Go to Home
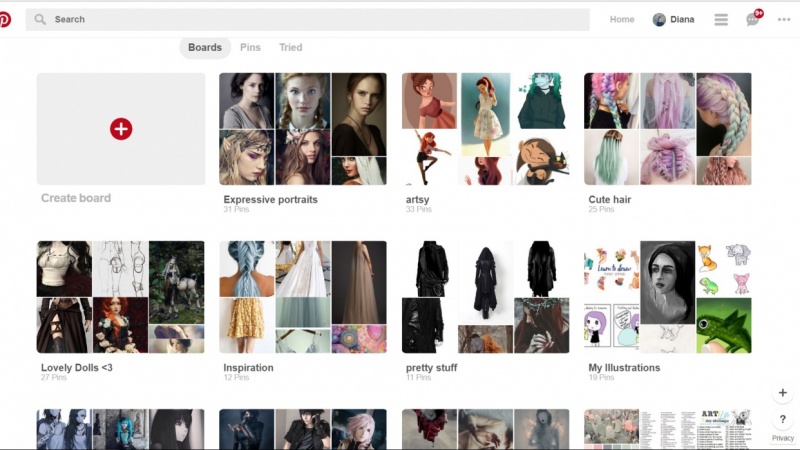 pyautogui.click(x=622, y=19)
